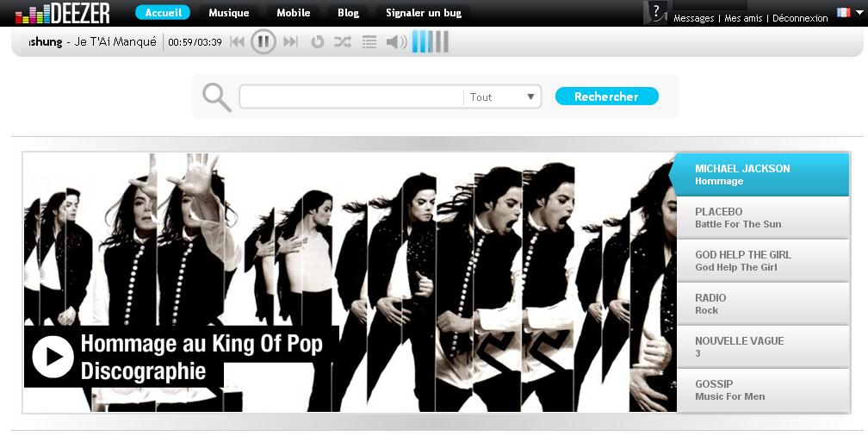Pause the current song

click(263, 41)
